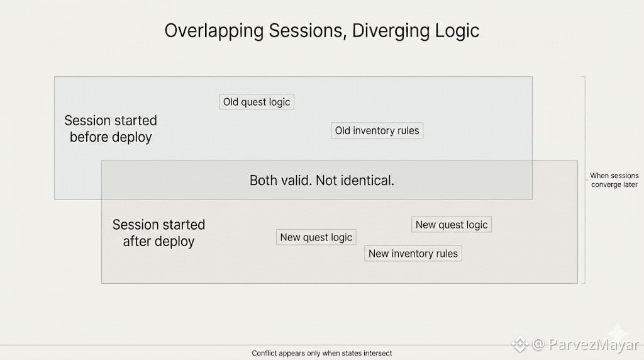Click the @ symbol before ParvezMayar
Screen dimensions: 644x360
(538, 344)
